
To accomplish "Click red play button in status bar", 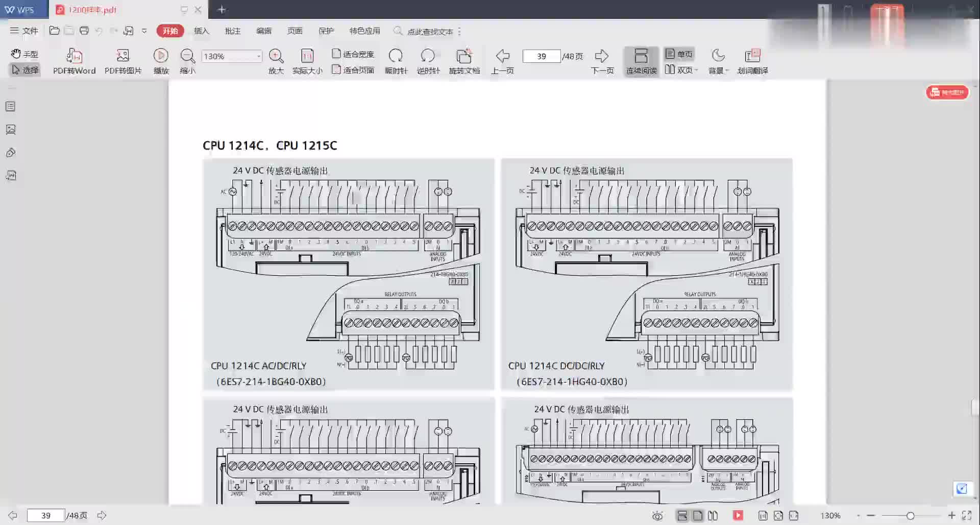I will [x=738, y=515].
